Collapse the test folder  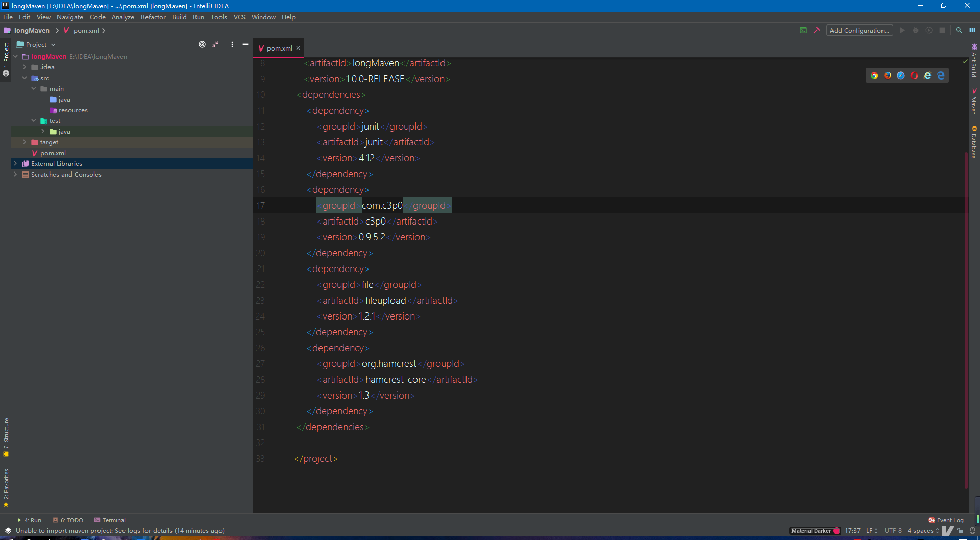(34, 121)
